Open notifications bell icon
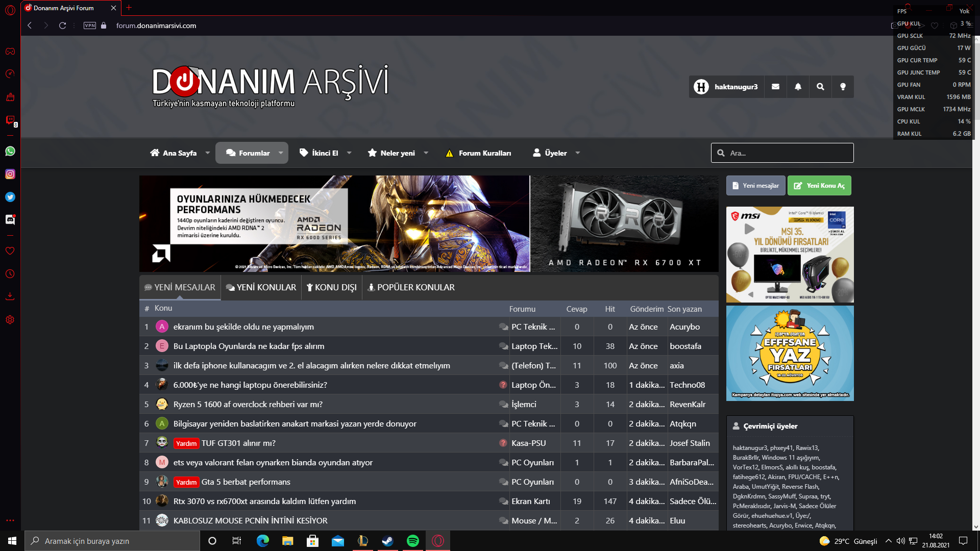980x551 pixels. click(x=798, y=87)
